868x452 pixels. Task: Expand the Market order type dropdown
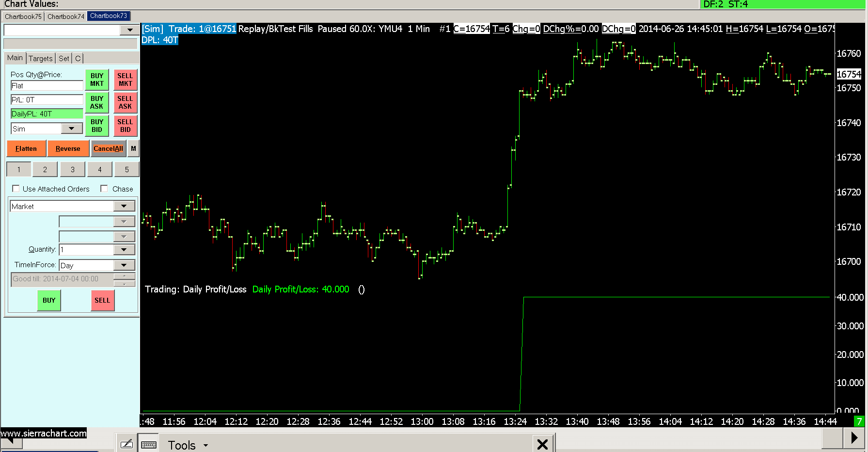(124, 206)
